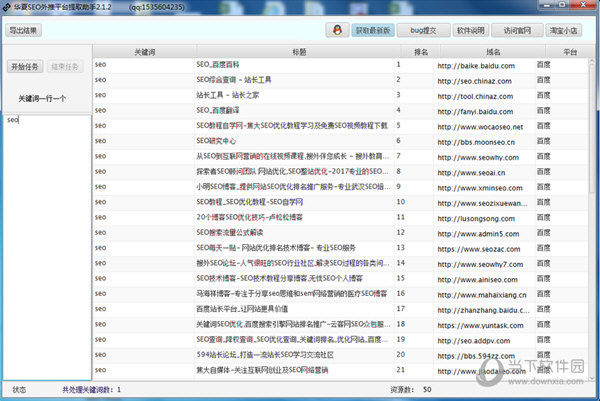Select row 20个博客SEO优化技巧-卢松松博客

[341, 217]
